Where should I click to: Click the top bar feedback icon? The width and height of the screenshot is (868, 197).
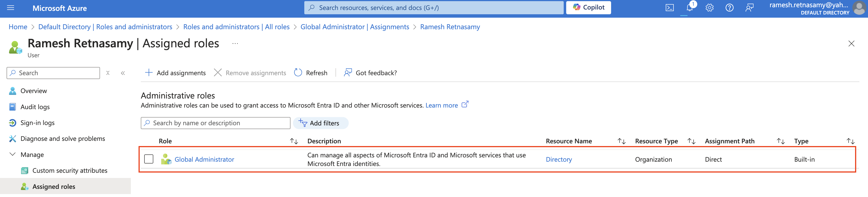click(749, 8)
